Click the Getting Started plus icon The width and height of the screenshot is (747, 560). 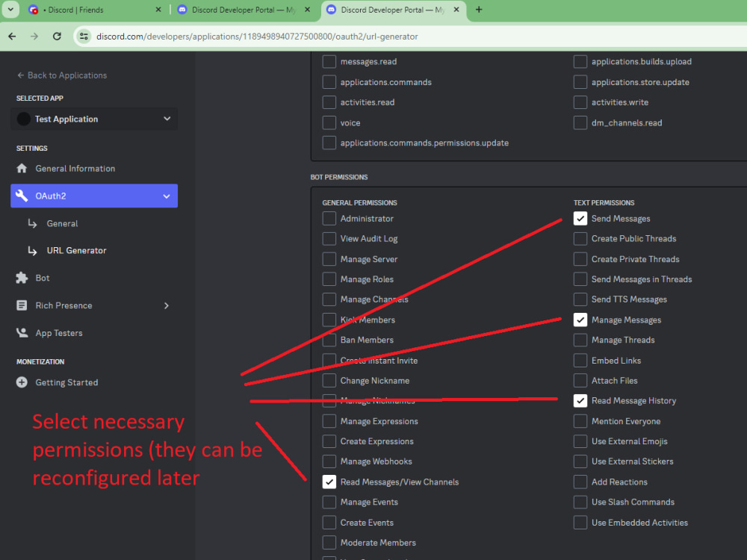(x=22, y=382)
